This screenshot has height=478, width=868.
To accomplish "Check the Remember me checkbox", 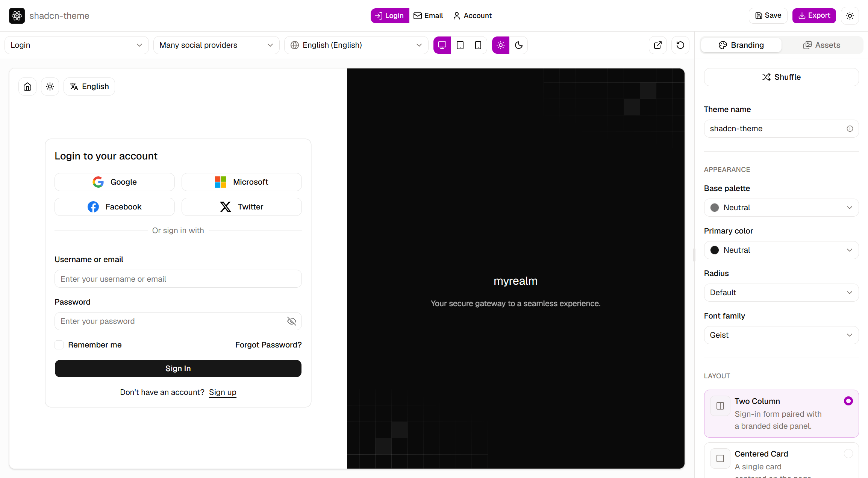I will tap(59, 345).
